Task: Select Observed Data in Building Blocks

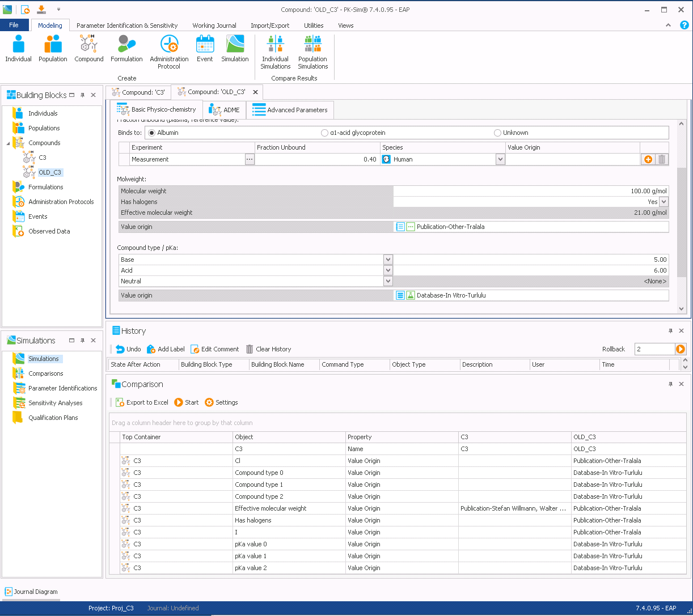Action: tap(49, 231)
